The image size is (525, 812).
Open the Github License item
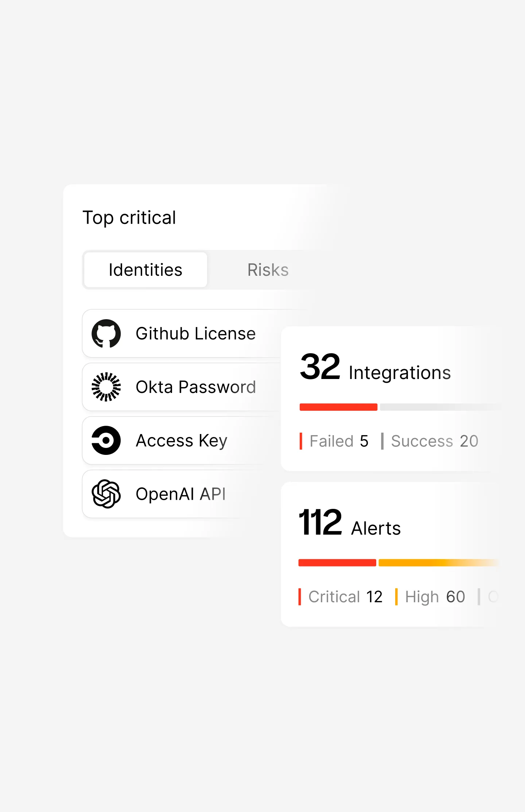(x=195, y=333)
